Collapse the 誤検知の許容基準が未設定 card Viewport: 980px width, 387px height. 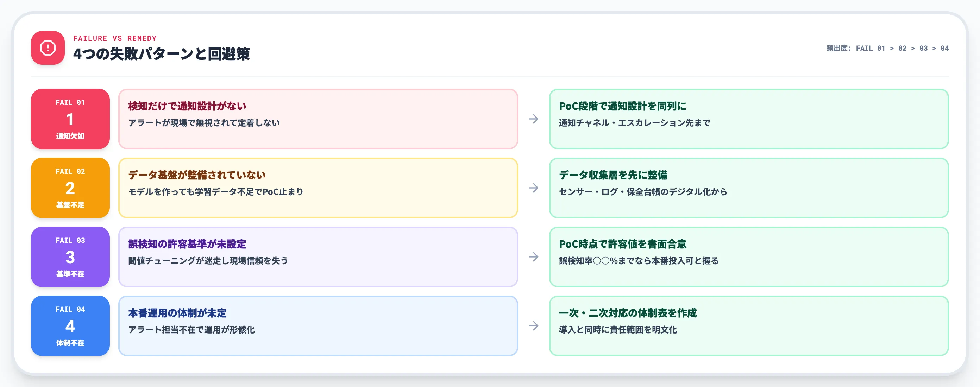pyautogui.click(x=319, y=257)
